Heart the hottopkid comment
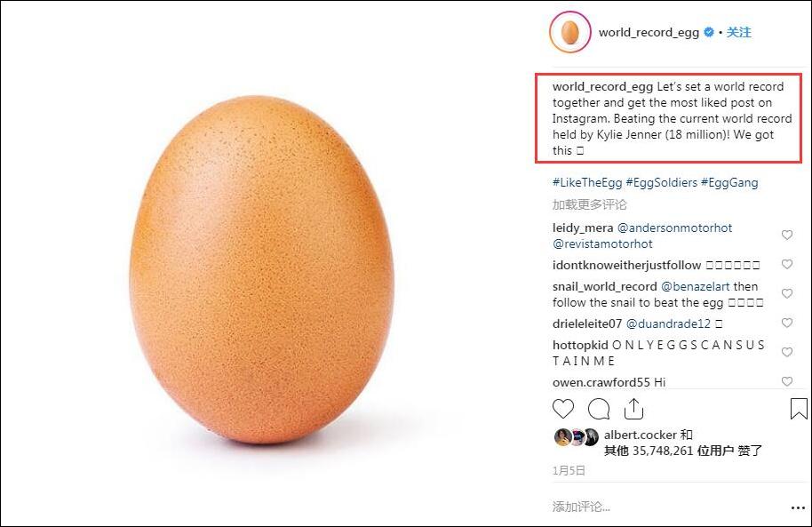 787,353
